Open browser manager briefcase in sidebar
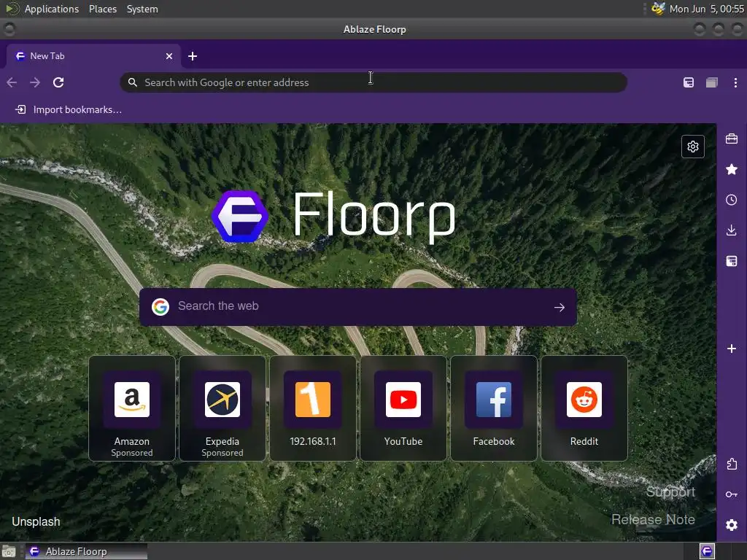The width and height of the screenshot is (747, 560). click(732, 139)
